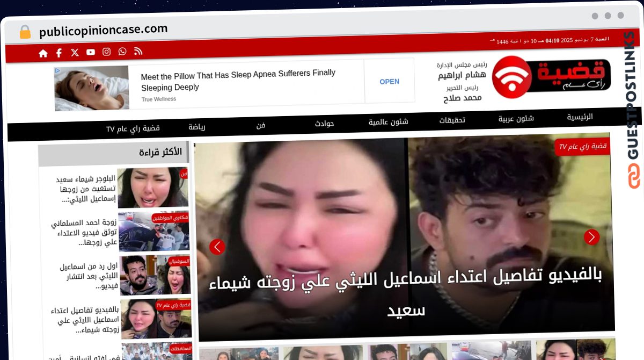Open the تحقيقات menu item

pyautogui.click(x=452, y=120)
